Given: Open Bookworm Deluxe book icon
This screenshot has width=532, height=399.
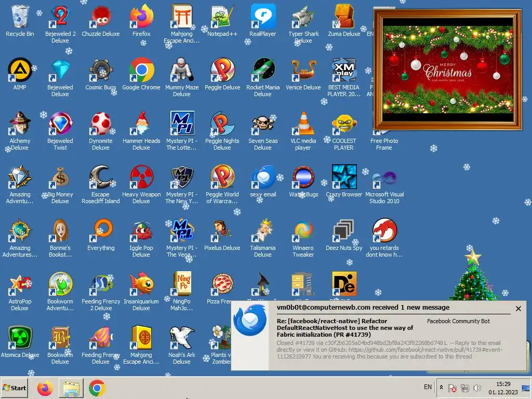Looking at the screenshot, I should point(60,337).
